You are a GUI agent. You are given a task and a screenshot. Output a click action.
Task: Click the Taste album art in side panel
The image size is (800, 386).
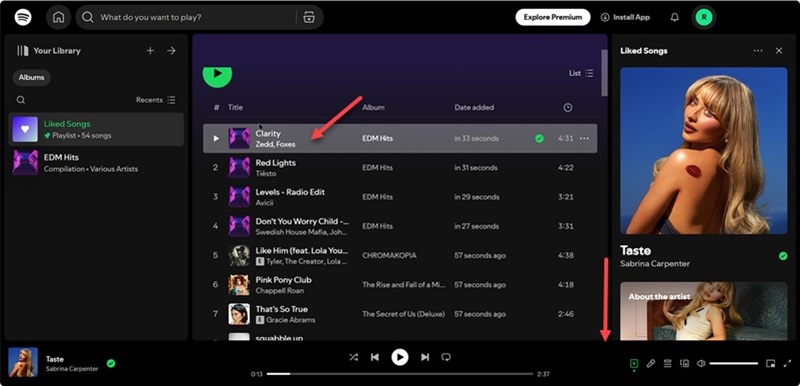(704, 151)
